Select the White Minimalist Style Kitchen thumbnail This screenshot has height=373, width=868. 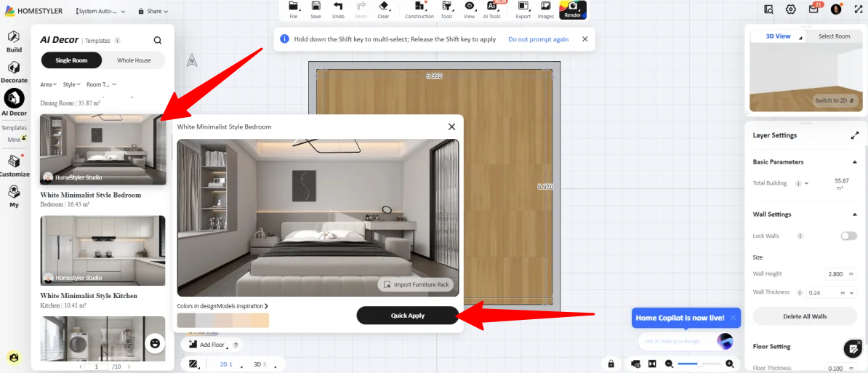[103, 251]
